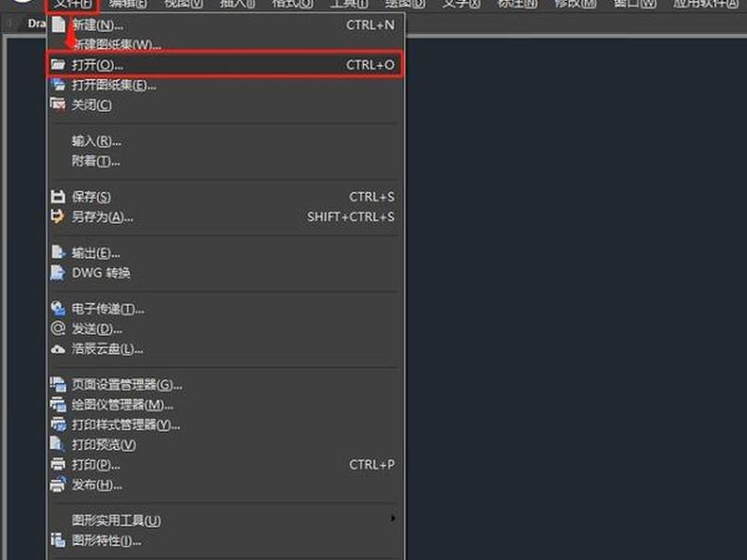
Task: Click the 另存为(A) save-as icon
Action: [x=58, y=217]
